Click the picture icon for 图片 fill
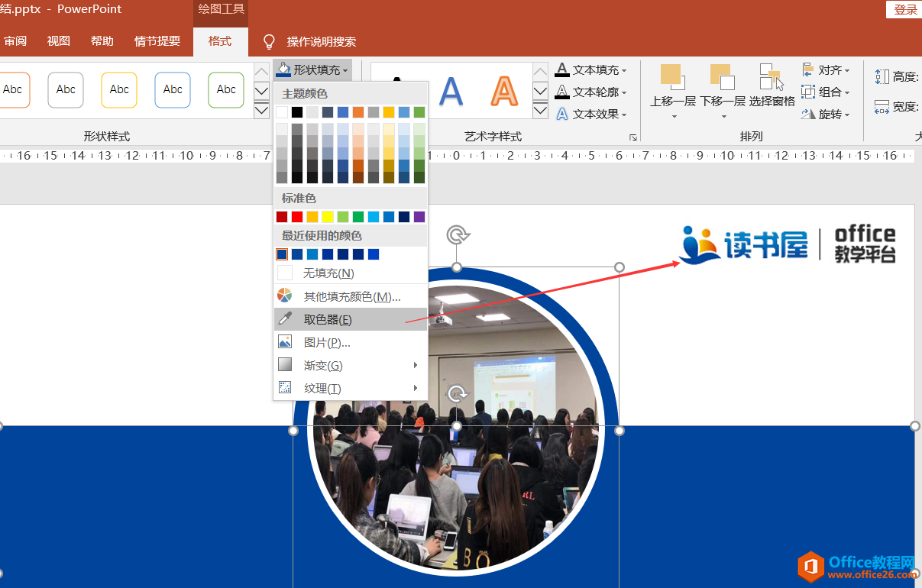Screen dimensions: 922x588 point(285,341)
